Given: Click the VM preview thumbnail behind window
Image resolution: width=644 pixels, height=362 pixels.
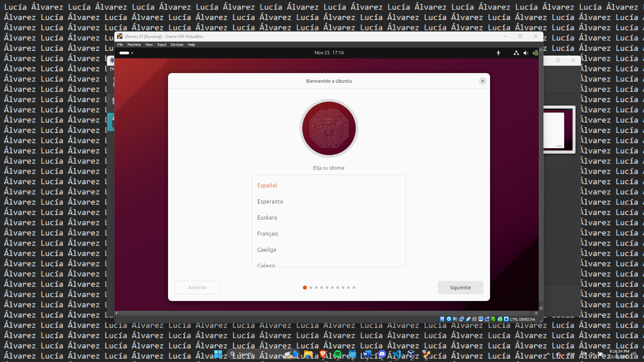Looking at the screenshot, I should tap(559, 130).
